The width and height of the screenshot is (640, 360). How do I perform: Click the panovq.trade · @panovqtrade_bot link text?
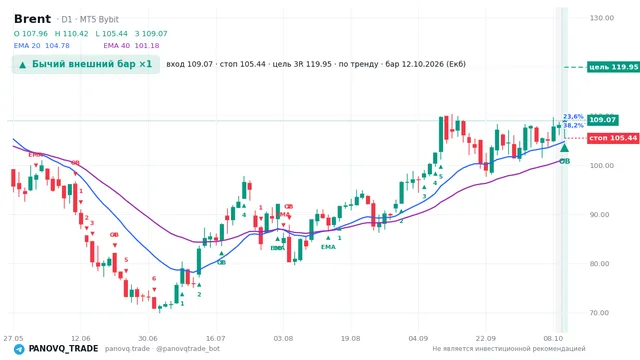(x=162, y=349)
